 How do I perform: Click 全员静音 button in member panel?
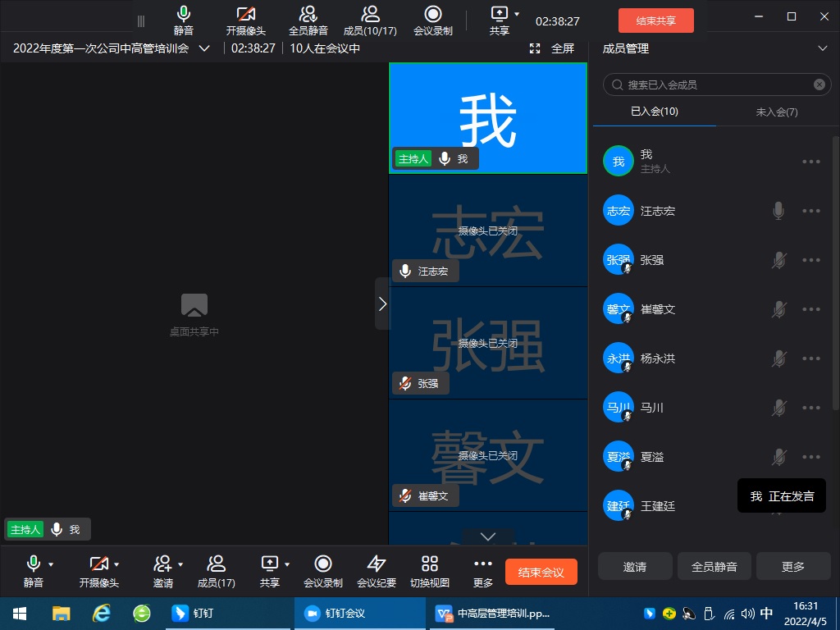tap(714, 566)
